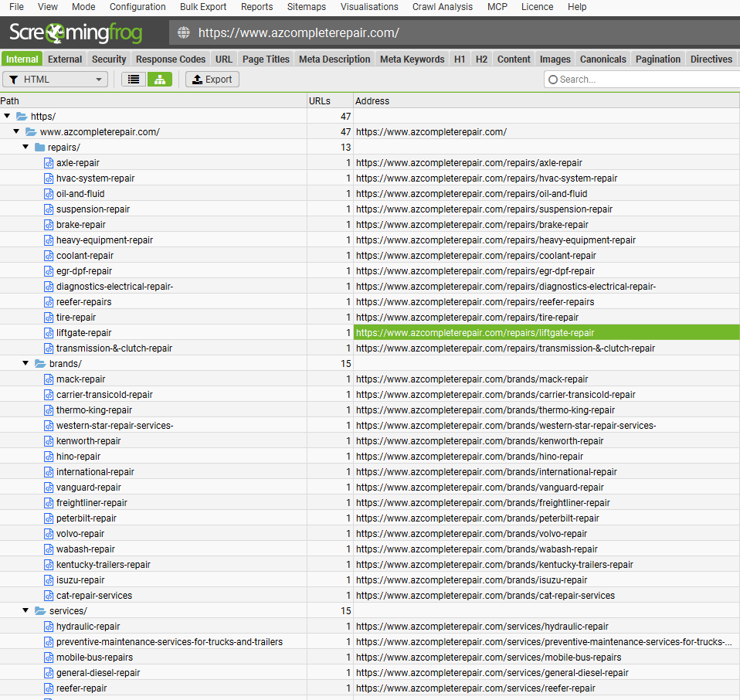Select the thermo-king-repair row
The image size is (740, 700).
click(x=370, y=410)
